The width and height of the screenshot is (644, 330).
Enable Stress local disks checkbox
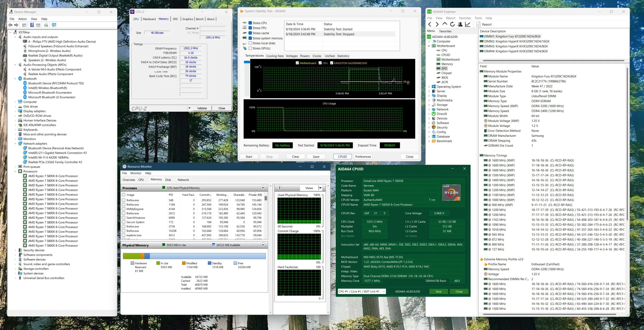[x=250, y=43]
